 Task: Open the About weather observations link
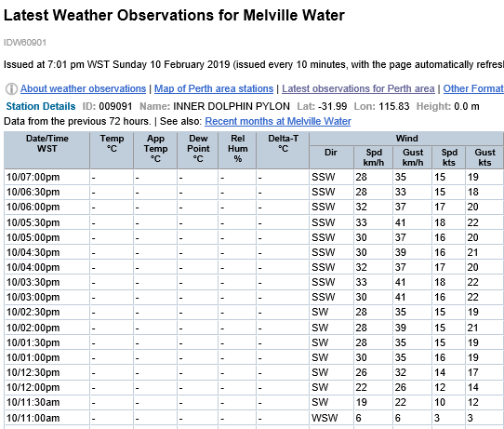[x=84, y=88]
